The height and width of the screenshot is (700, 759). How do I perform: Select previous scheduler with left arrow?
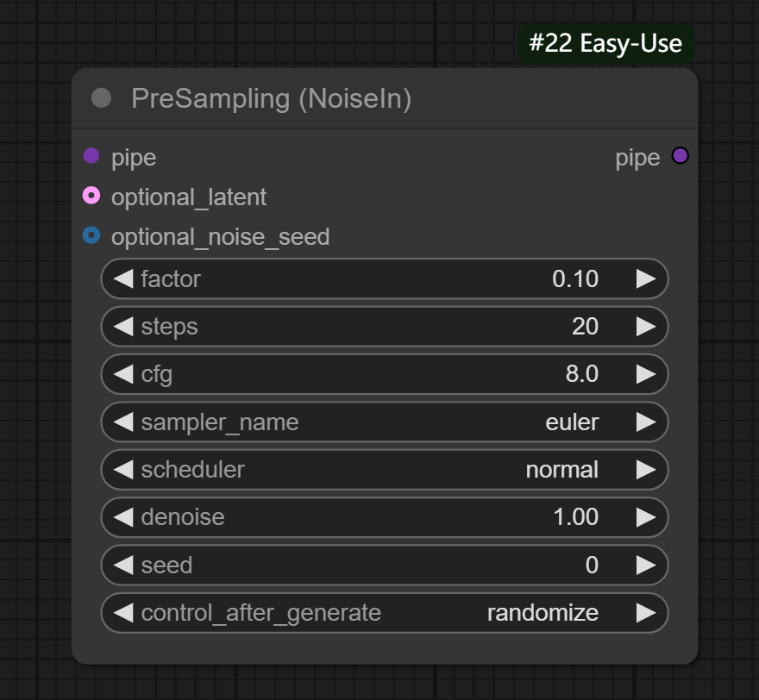[x=123, y=470]
